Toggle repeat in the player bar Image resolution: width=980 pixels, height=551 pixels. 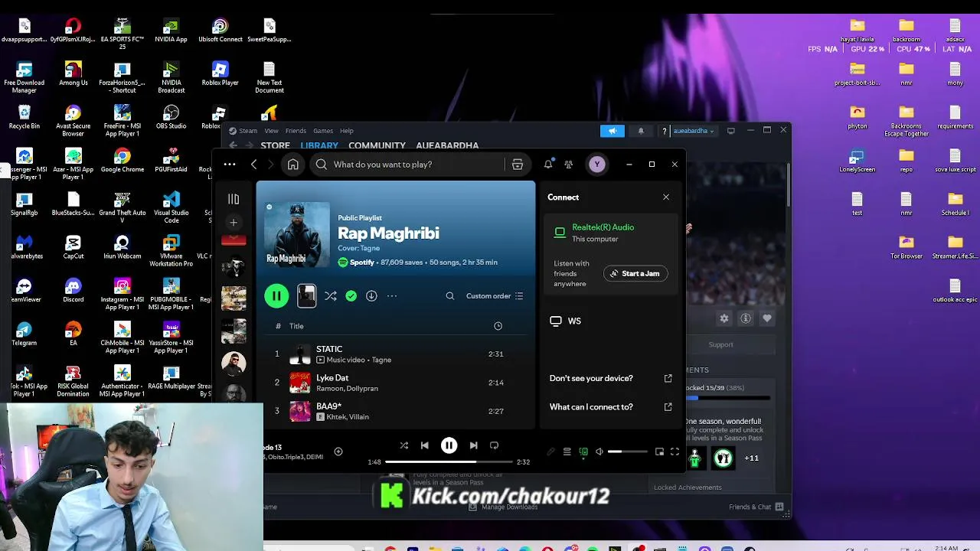point(494,445)
